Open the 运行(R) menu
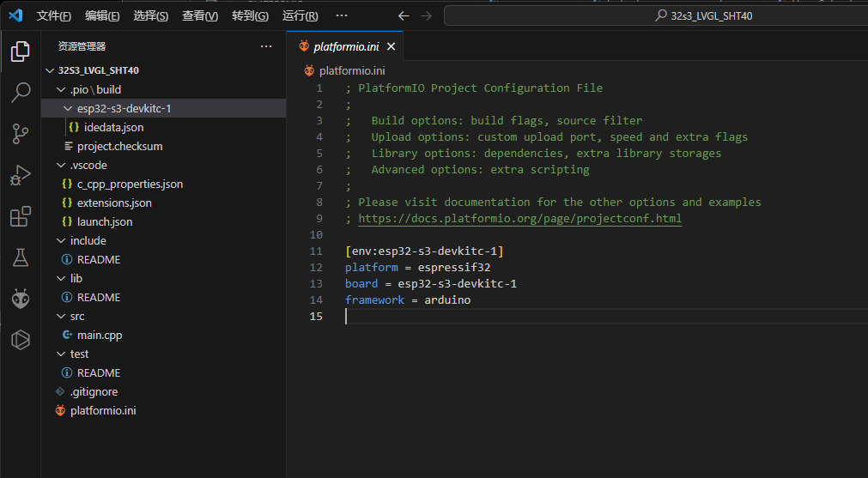 coord(300,15)
